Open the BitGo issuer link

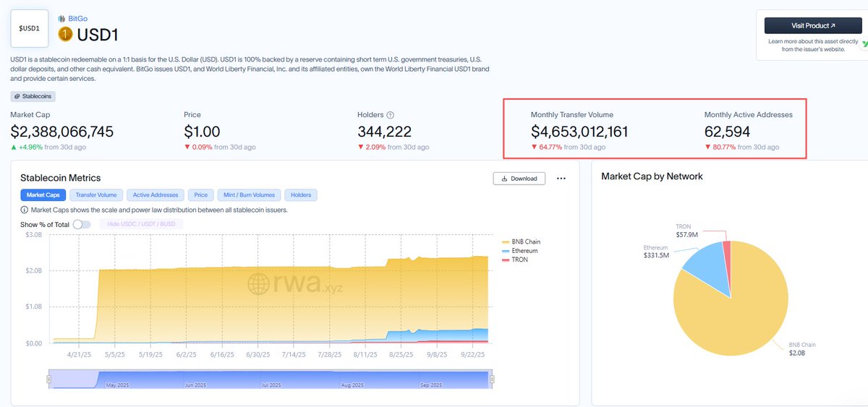click(77, 18)
